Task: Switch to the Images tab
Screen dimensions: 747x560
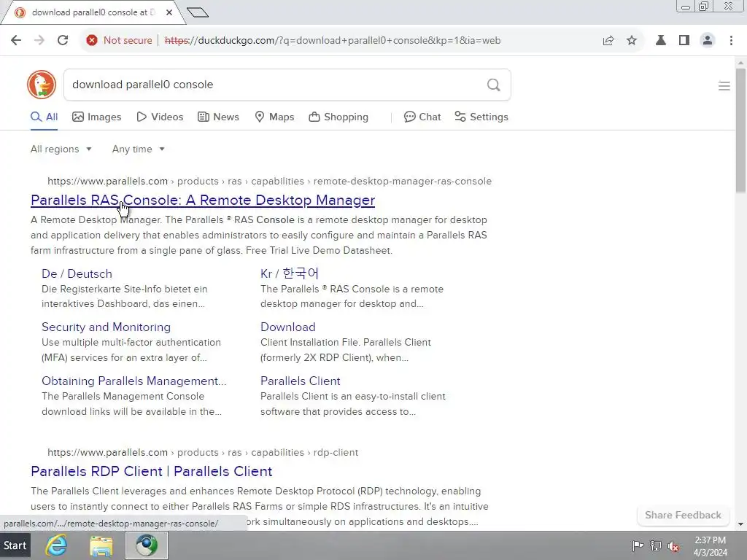Action: [97, 117]
